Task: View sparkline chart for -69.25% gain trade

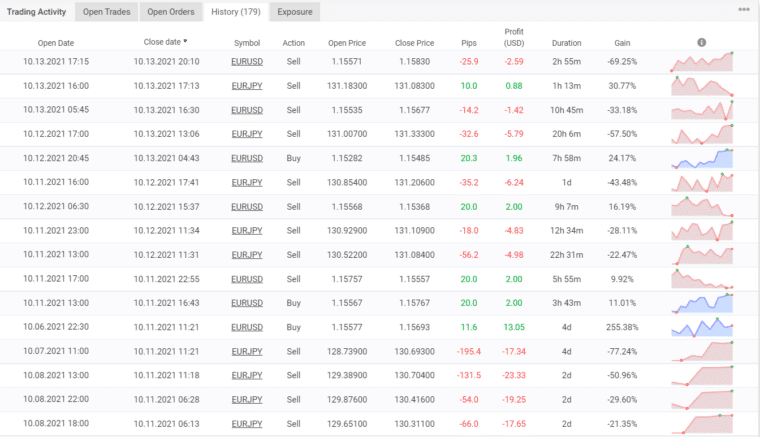Action: click(702, 62)
